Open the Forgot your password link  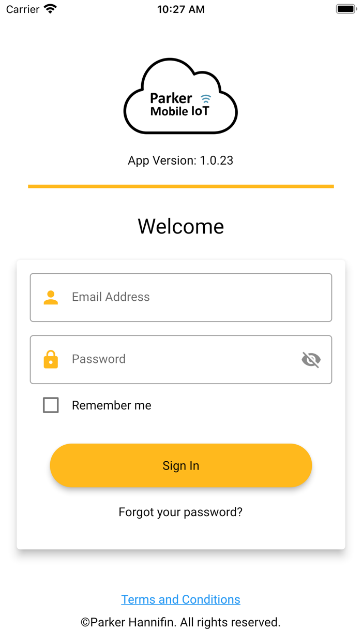[180, 512]
